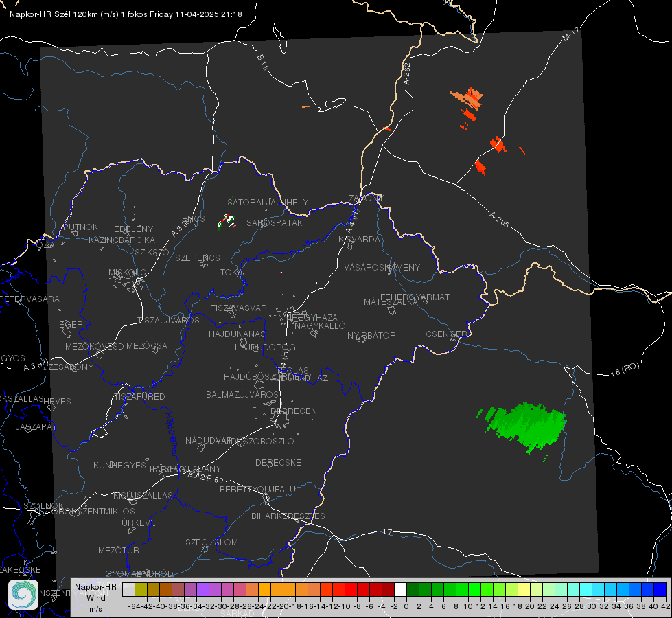
Task: Click the blue Hajdú-Bihar county label
Action: click(x=172, y=434)
